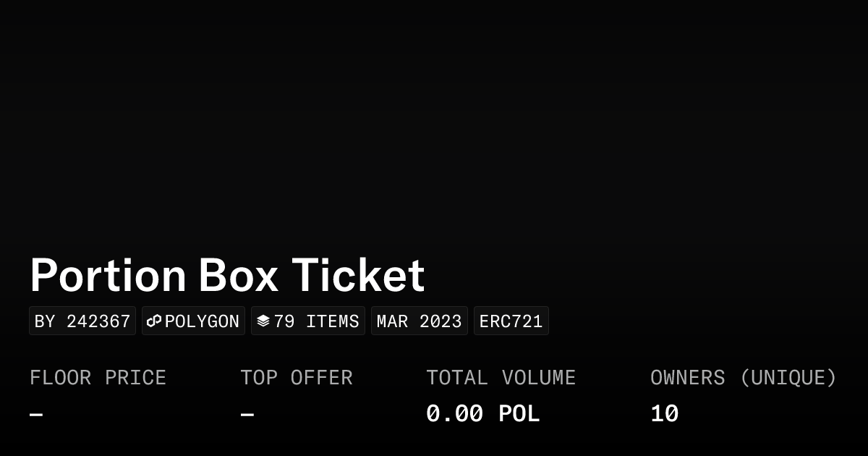
Task: Click the 0.00 volume amount
Action: pyautogui.click(x=454, y=414)
